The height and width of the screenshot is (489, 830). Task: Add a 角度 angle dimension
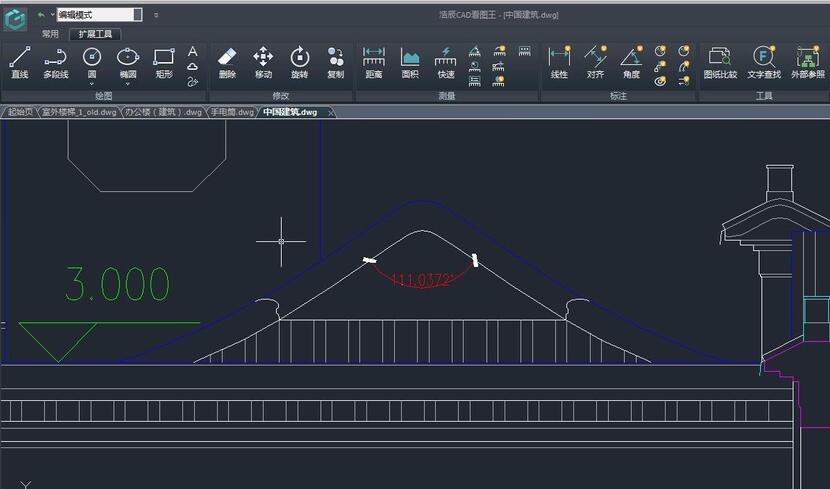click(631, 62)
